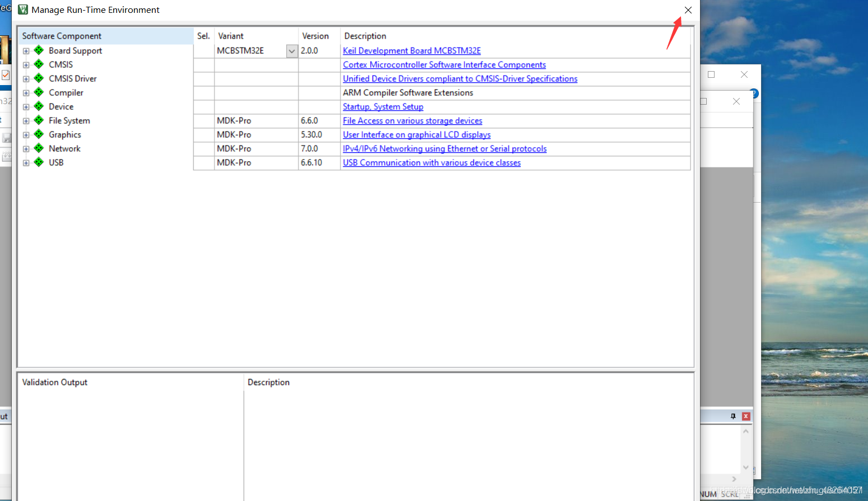The image size is (868, 501).
Task: Expand the USB tree node
Action: click(x=26, y=163)
